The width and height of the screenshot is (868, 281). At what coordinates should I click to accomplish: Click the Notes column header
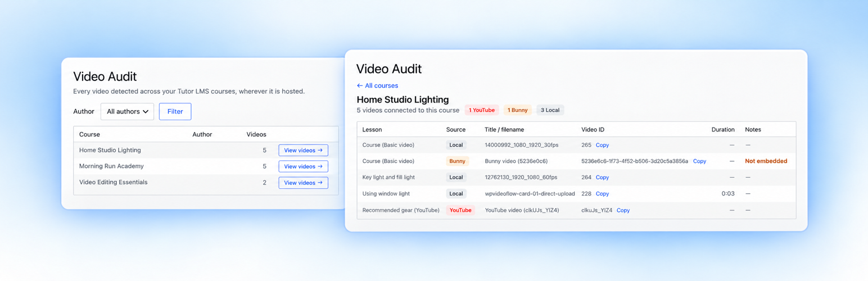753,129
